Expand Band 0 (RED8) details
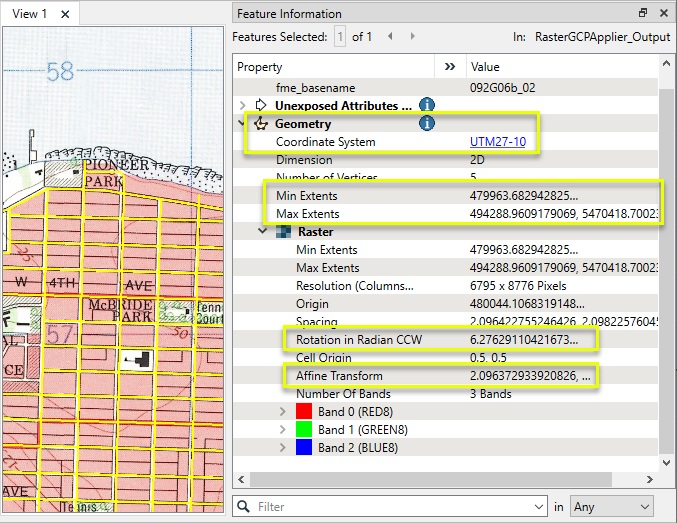This screenshot has height=523, width=677. tap(283, 412)
